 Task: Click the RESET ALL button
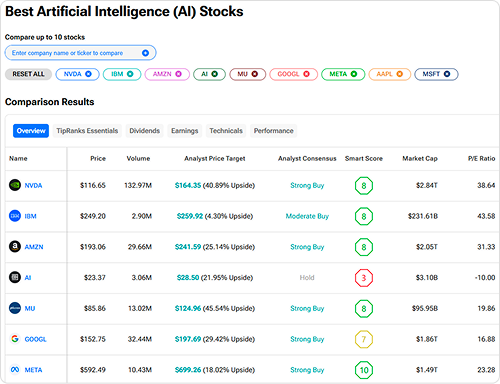28,74
